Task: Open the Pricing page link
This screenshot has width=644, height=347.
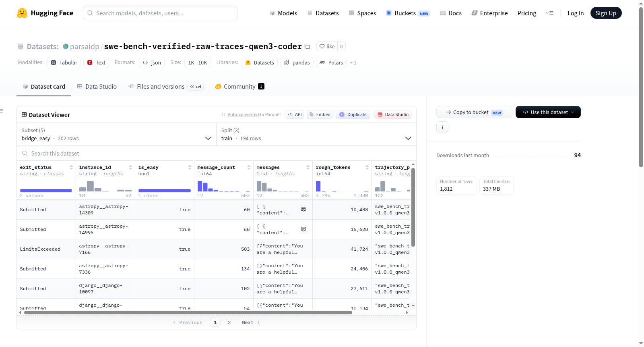Action: click(527, 13)
